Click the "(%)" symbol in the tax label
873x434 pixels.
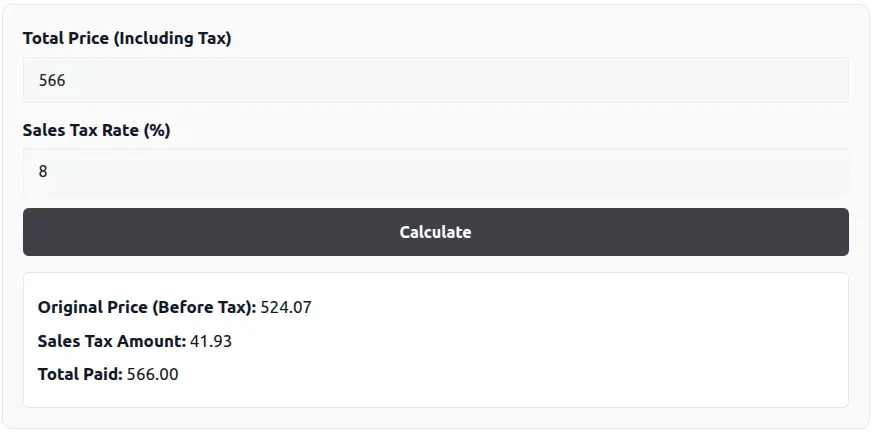pyautogui.click(x=157, y=130)
